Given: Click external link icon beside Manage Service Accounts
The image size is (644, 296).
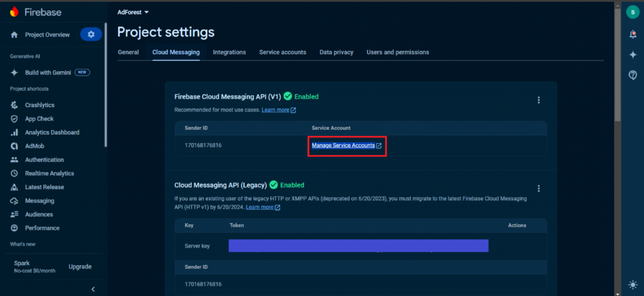Looking at the screenshot, I should pyautogui.click(x=379, y=145).
